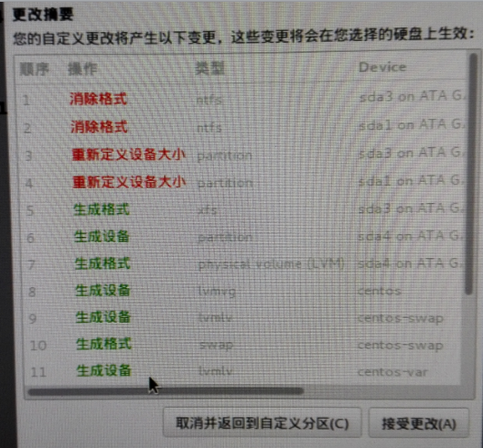
Task: Click the lvmvg type cell
Action: (x=217, y=292)
